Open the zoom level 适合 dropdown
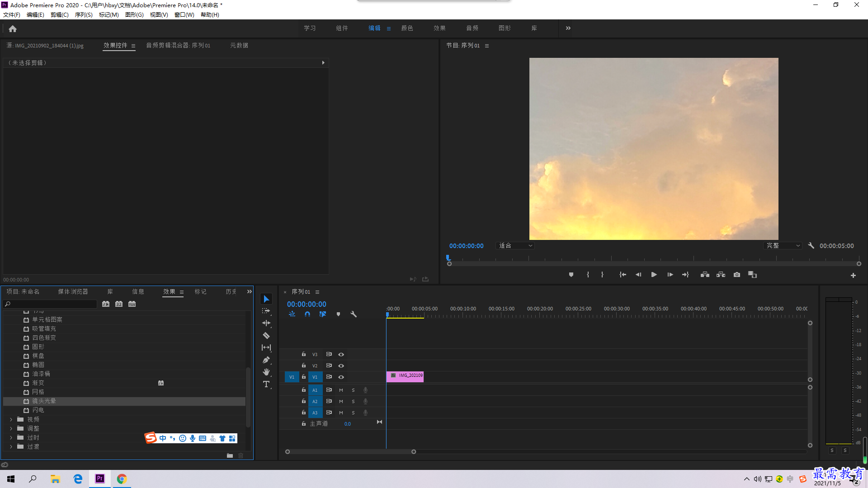Image resolution: width=868 pixels, height=488 pixels. [x=515, y=246]
